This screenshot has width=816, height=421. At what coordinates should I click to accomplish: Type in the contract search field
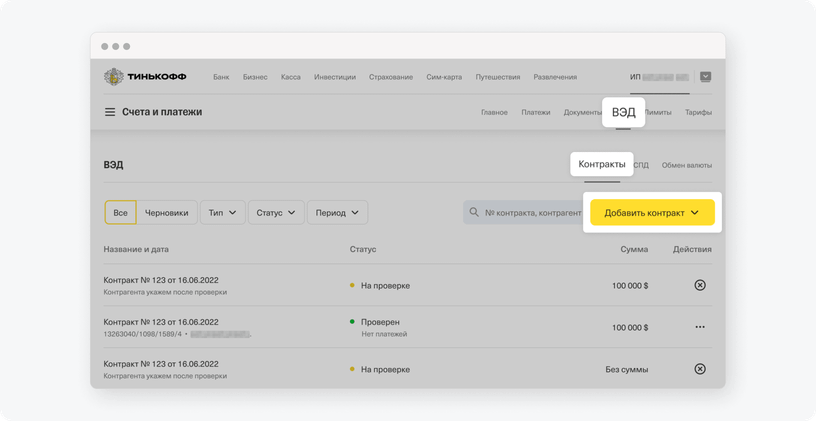tap(530, 213)
